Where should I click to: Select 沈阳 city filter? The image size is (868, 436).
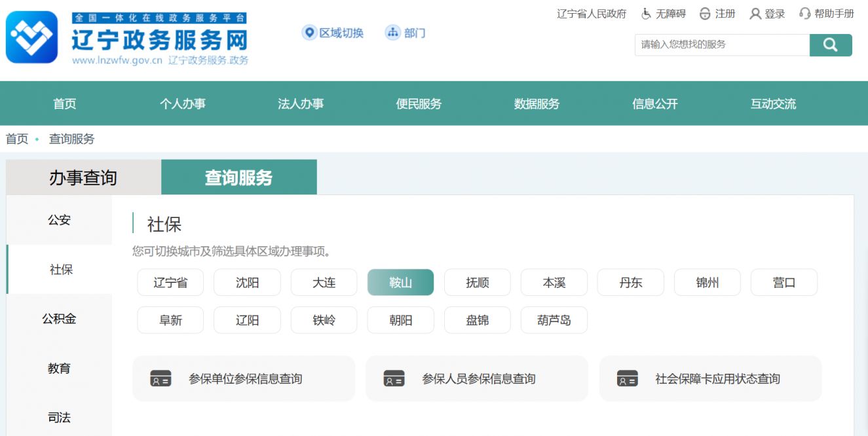pos(247,283)
